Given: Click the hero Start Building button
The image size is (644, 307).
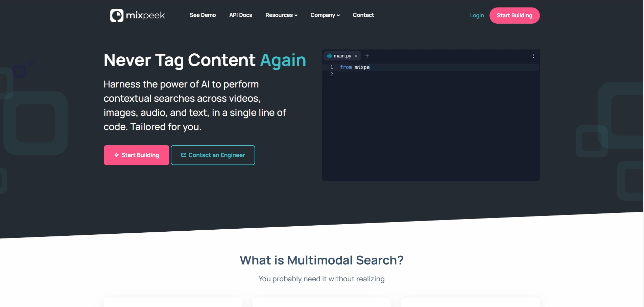Looking at the screenshot, I should pos(137,155).
